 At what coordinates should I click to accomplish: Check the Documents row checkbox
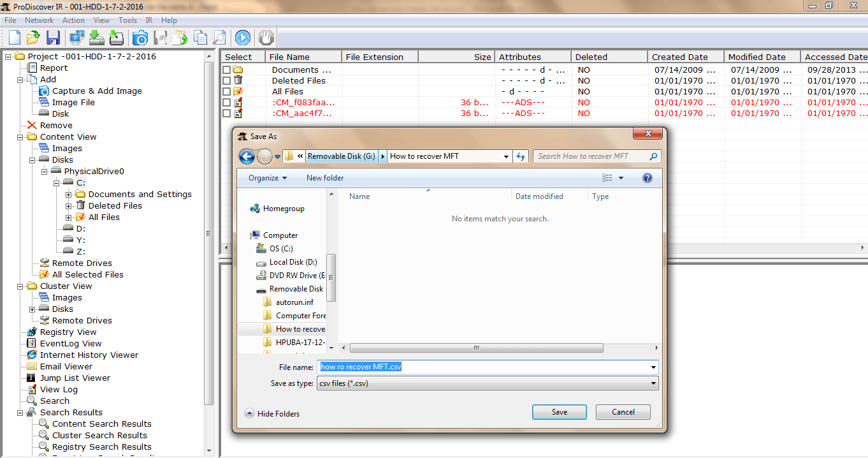(x=226, y=70)
